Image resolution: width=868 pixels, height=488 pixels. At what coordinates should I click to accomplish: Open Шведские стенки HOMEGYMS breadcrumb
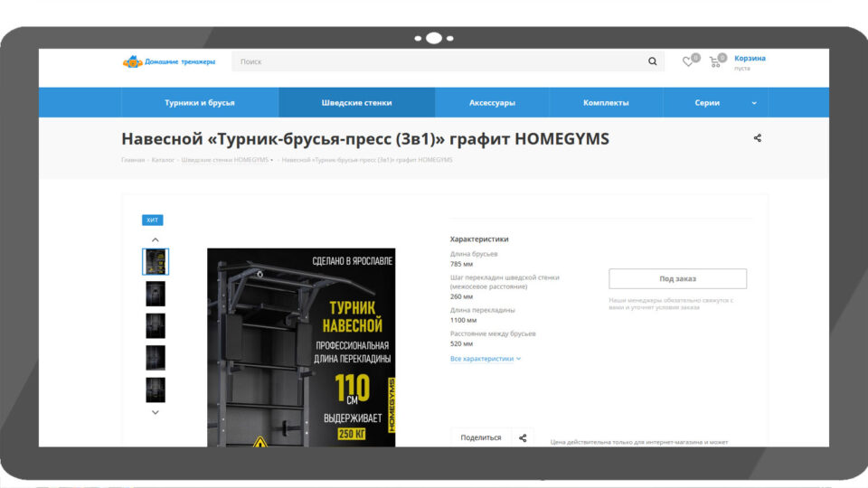pyautogui.click(x=225, y=160)
